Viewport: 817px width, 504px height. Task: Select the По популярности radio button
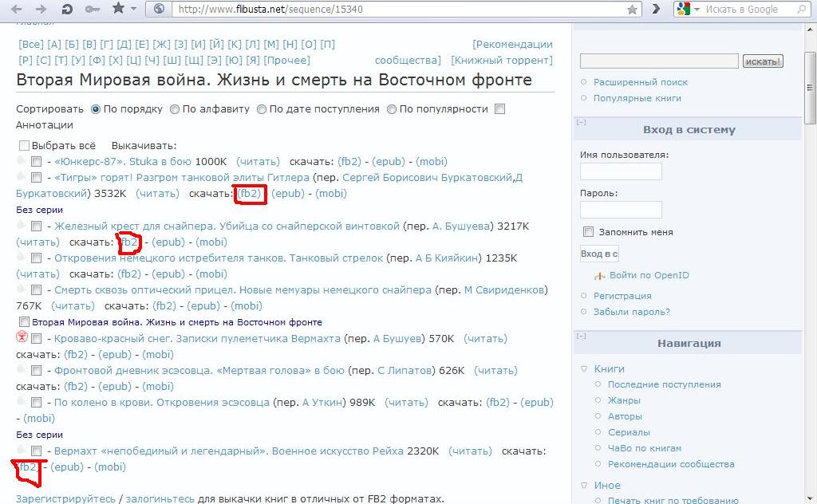click(391, 109)
